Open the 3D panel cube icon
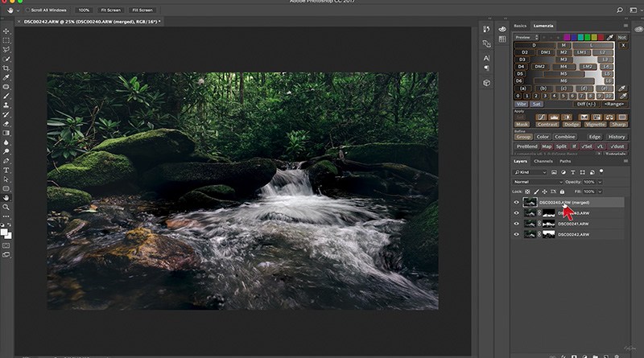Screen dimensions: 644x358 pyautogui.click(x=487, y=82)
